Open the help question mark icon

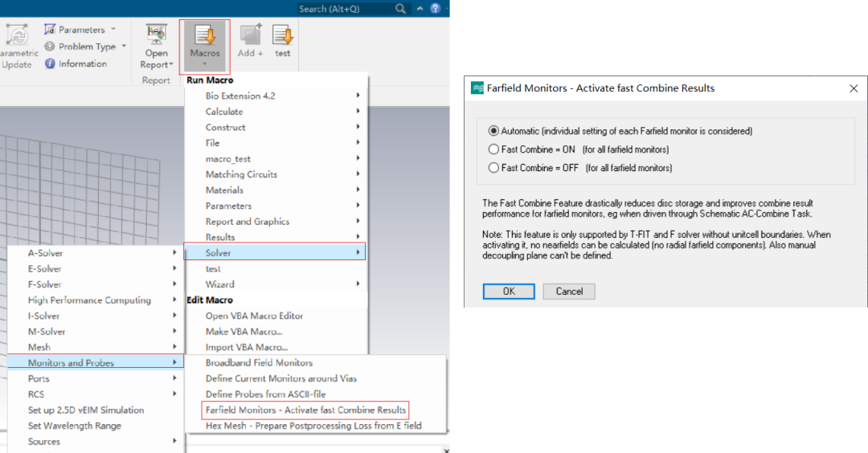click(436, 8)
